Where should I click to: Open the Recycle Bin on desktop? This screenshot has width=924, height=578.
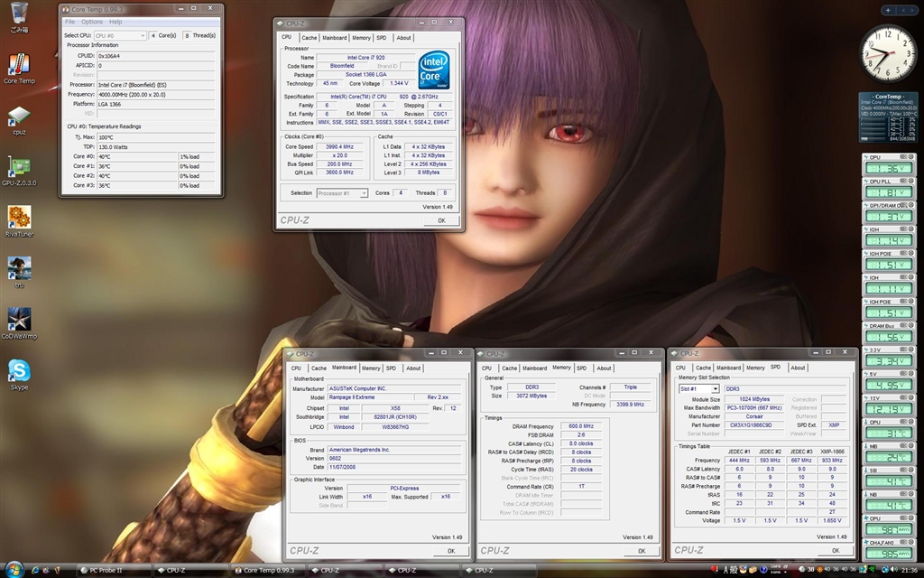click(18, 14)
